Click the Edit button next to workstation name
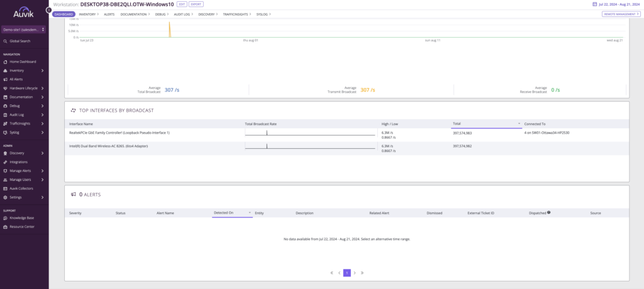Image resolution: width=644 pixels, height=289 pixels. [x=182, y=4]
